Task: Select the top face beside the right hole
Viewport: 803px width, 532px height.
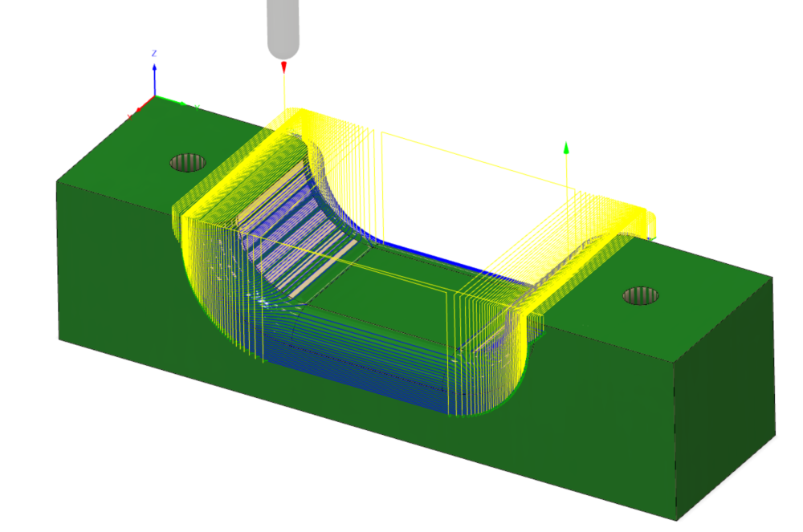Action: point(691,297)
